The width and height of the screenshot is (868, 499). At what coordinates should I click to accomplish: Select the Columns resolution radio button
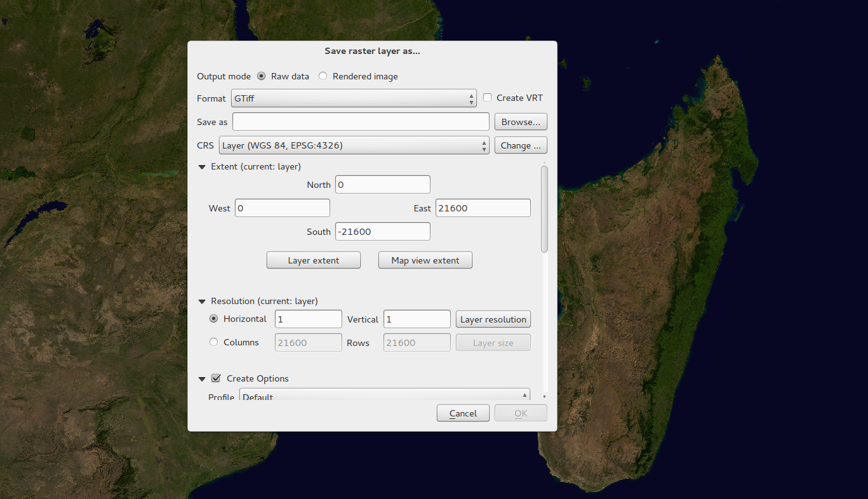pos(214,342)
